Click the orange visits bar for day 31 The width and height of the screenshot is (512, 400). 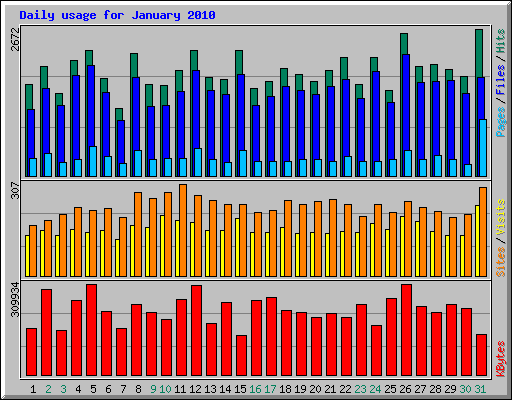pyautogui.click(x=483, y=232)
